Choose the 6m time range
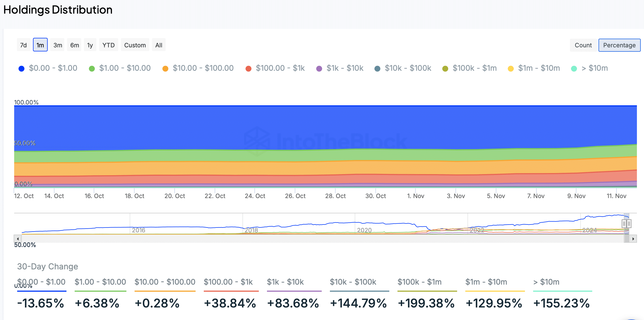 tap(74, 45)
